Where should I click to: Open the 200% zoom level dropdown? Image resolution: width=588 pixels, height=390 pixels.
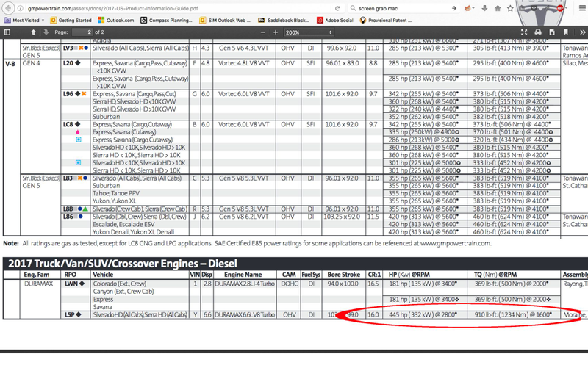pos(309,32)
